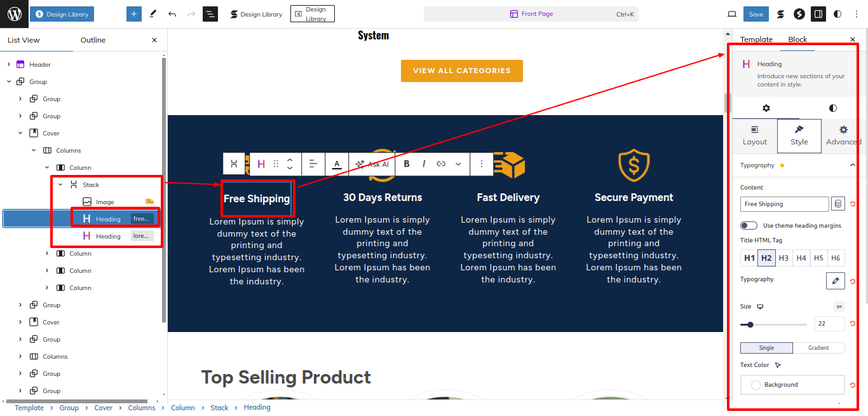Open Typography edit pencil button

[x=836, y=281]
